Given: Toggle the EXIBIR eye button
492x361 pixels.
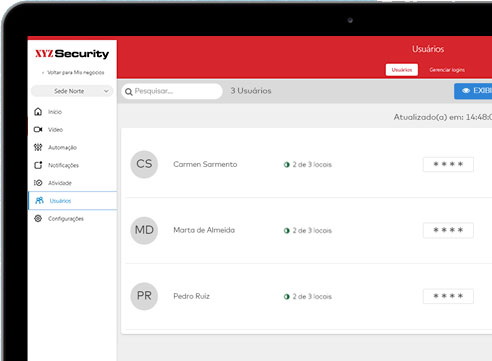Looking at the screenshot, I should [x=473, y=91].
